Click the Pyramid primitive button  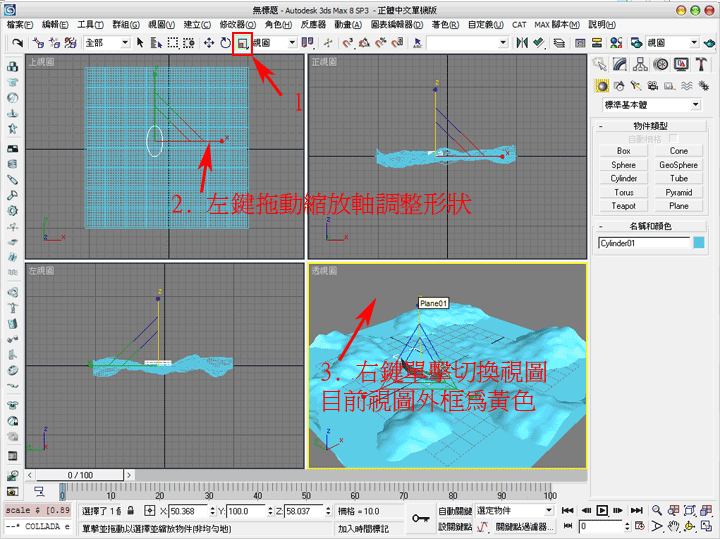679,192
